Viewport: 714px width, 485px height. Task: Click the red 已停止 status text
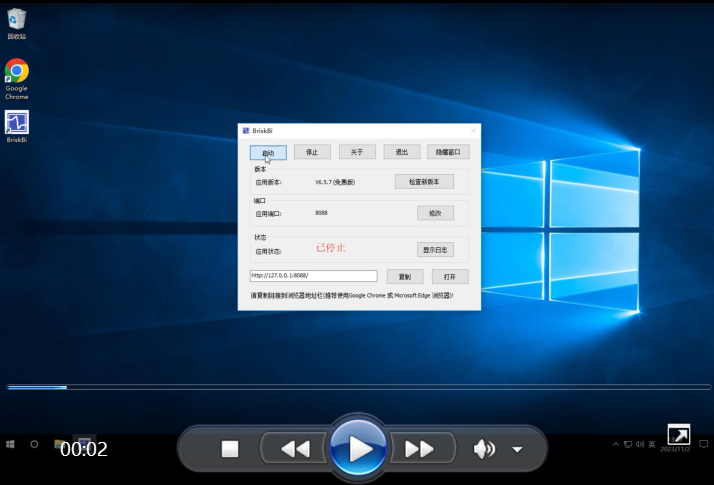tap(331, 248)
